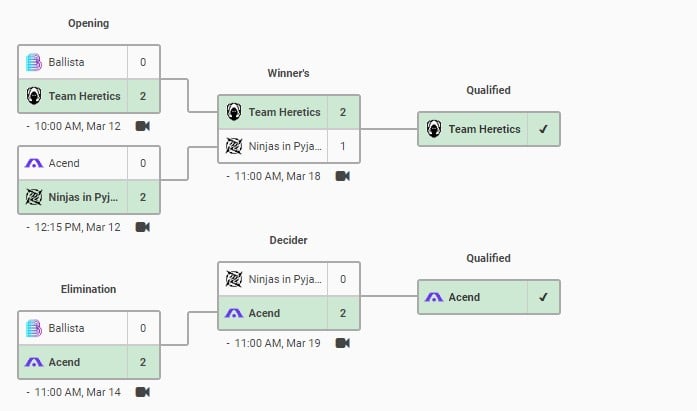The image size is (697, 411).
Task: Click the Team Heretics logo in the Winner's match
Action: pyautogui.click(x=233, y=112)
